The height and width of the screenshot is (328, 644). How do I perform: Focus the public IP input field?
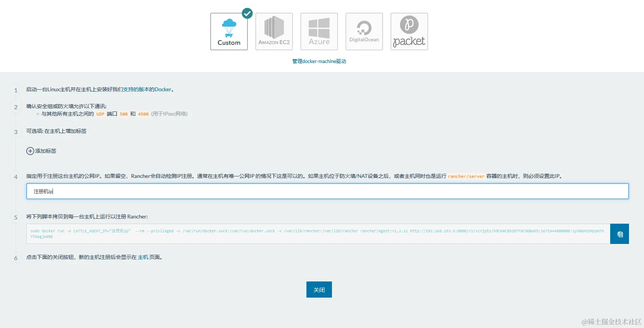point(327,191)
